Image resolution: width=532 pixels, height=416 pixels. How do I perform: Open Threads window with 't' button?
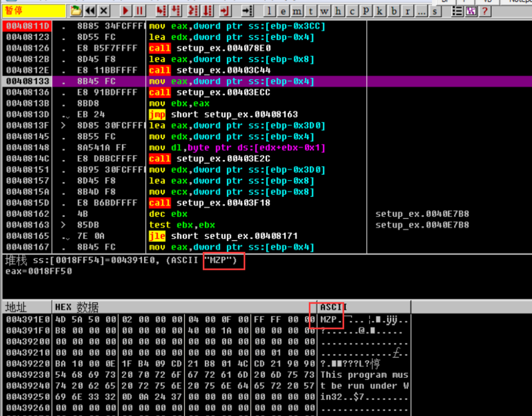(x=311, y=11)
